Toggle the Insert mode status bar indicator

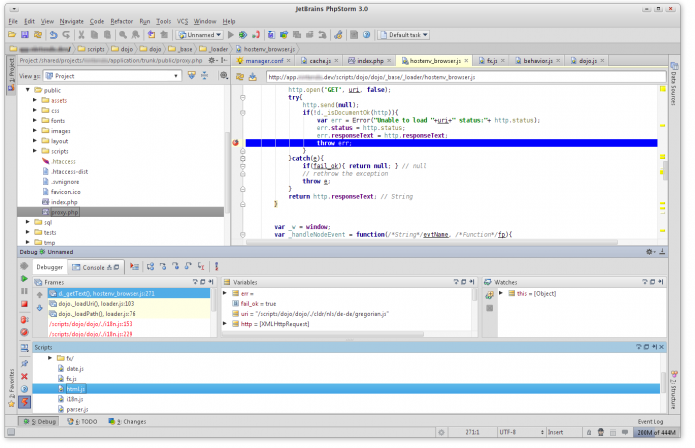coord(555,432)
